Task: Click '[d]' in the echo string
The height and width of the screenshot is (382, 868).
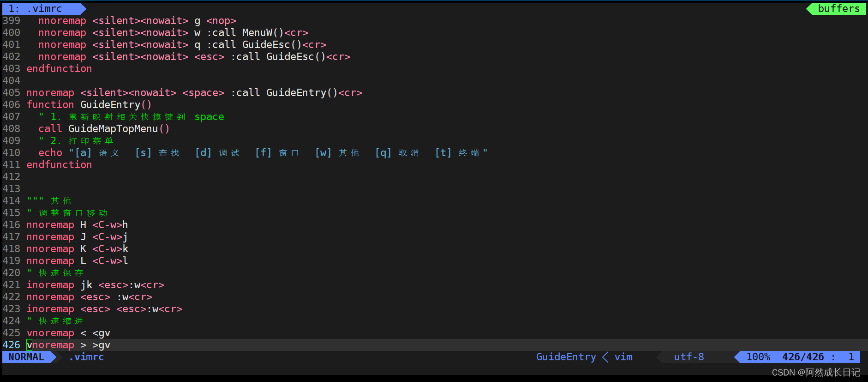Action: tap(203, 153)
